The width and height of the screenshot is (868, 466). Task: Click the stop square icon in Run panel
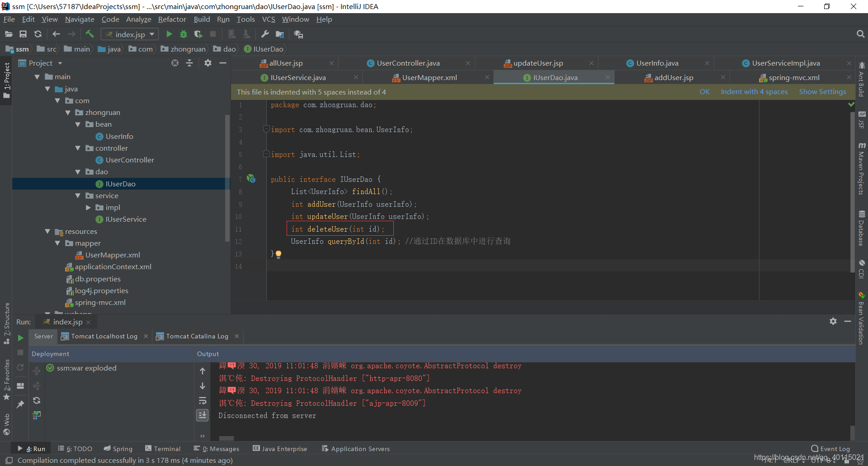tap(20, 352)
